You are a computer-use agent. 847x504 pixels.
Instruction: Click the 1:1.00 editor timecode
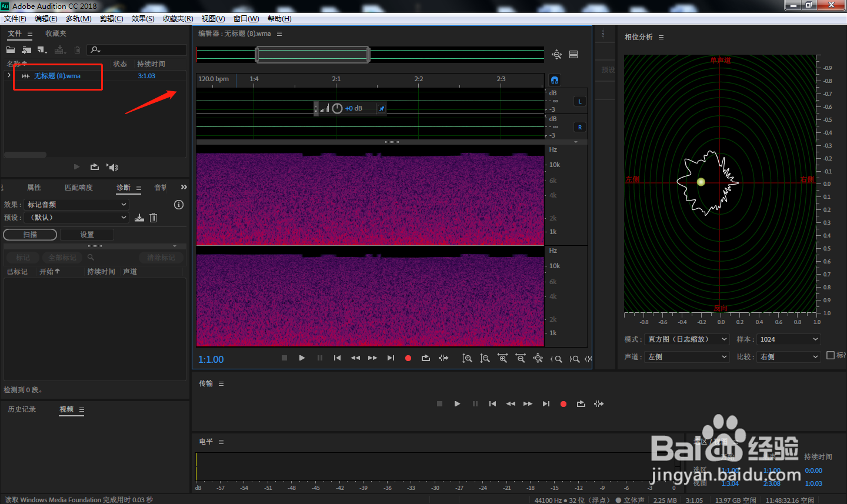(211, 359)
